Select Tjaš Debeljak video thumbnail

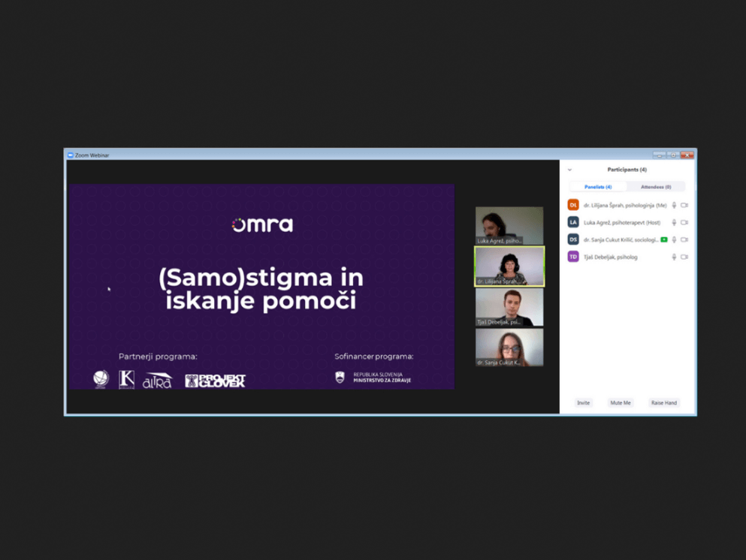[x=509, y=307]
